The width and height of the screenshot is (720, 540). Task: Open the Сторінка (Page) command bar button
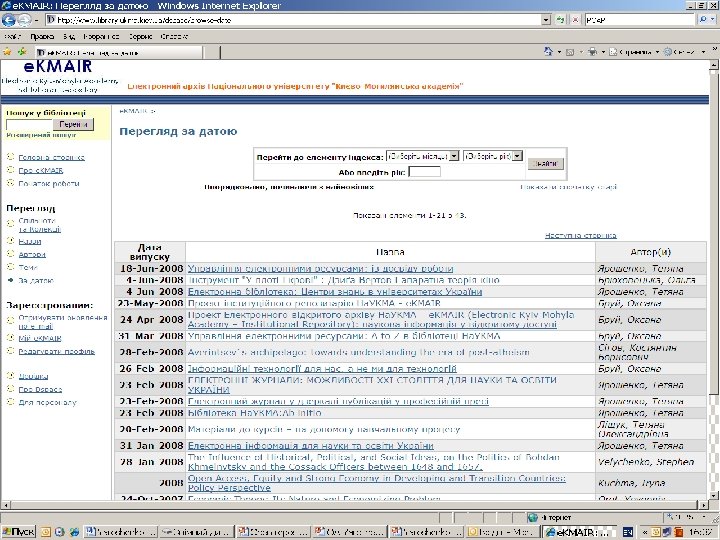click(632, 52)
